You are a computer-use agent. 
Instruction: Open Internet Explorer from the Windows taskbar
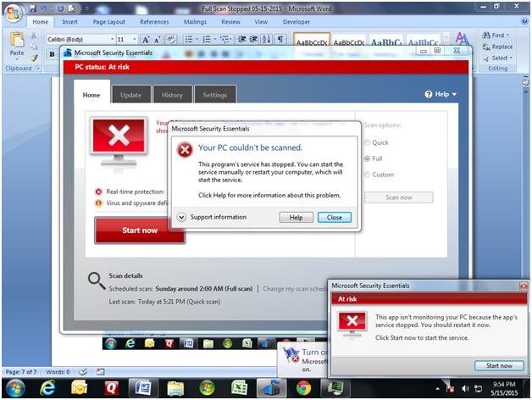pyautogui.click(x=47, y=388)
